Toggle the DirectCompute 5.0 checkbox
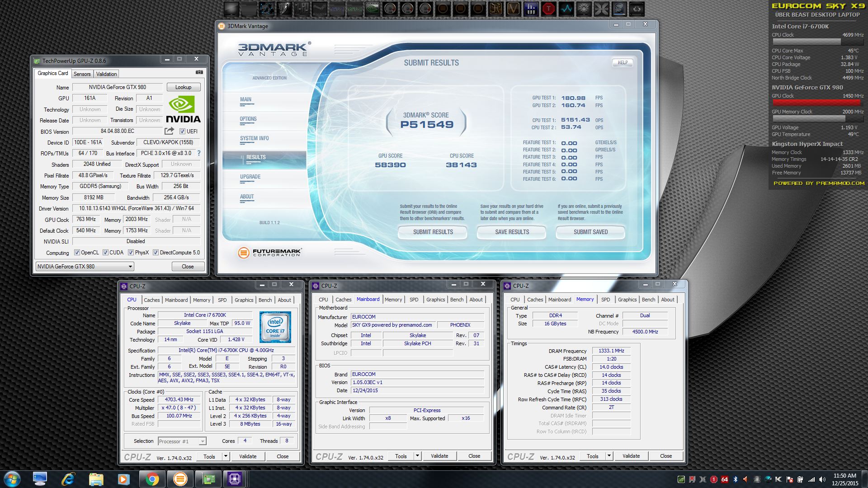The width and height of the screenshot is (868, 488). click(x=156, y=253)
